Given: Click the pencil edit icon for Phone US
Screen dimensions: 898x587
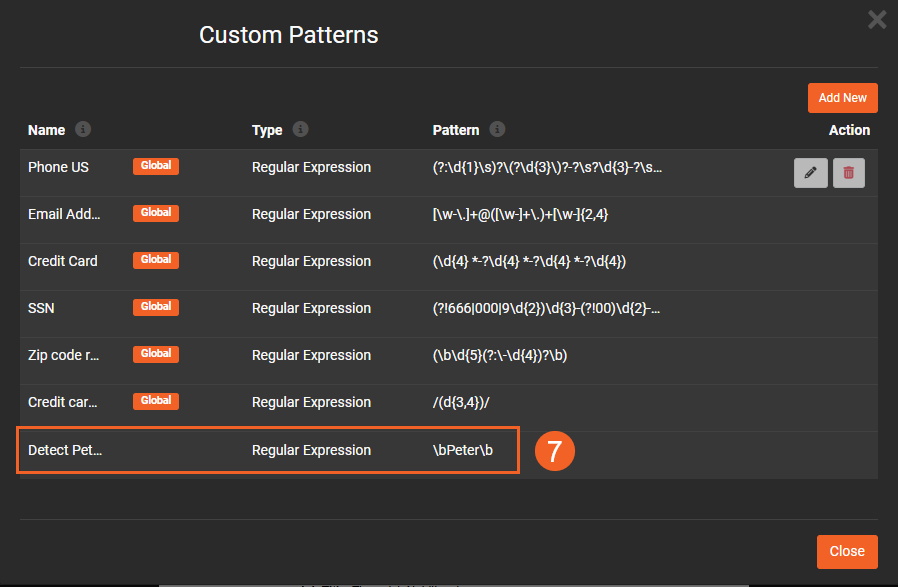Looking at the screenshot, I should coord(810,173).
